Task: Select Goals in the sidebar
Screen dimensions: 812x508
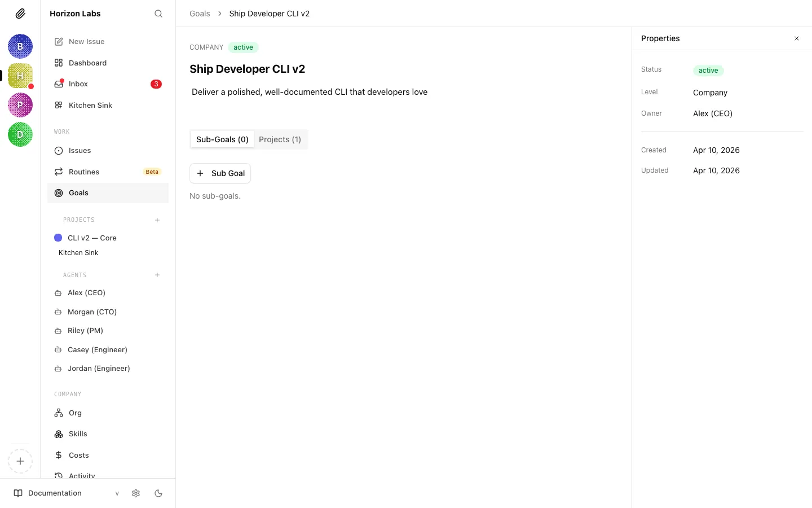Action: (x=108, y=193)
